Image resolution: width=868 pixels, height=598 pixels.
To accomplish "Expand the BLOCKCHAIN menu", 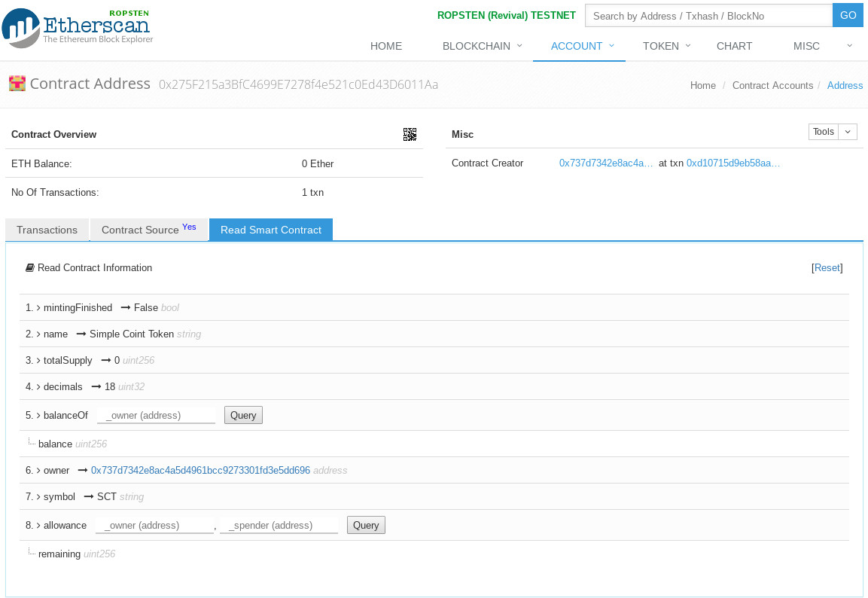I will (x=482, y=46).
